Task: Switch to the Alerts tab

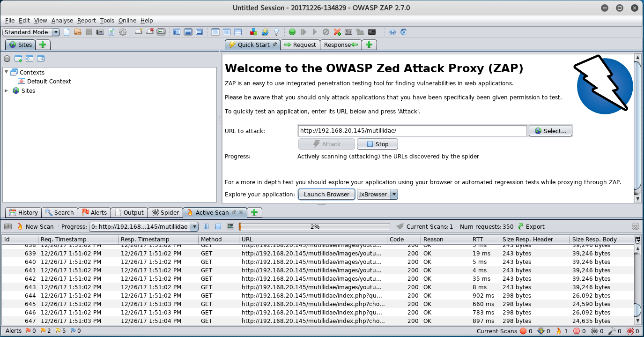Action: pyautogui.click(x=95, y=212)
